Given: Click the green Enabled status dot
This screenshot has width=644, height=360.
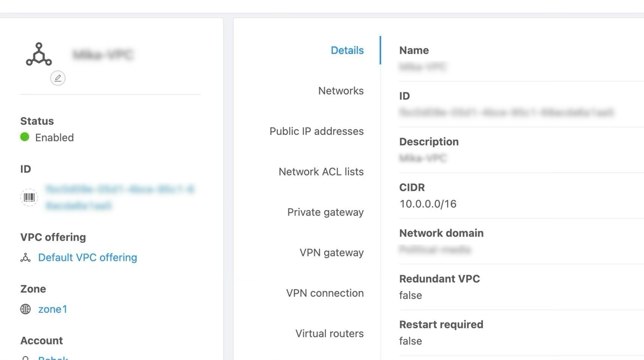Looking at the screenshot, I should (x=25, y=137).
